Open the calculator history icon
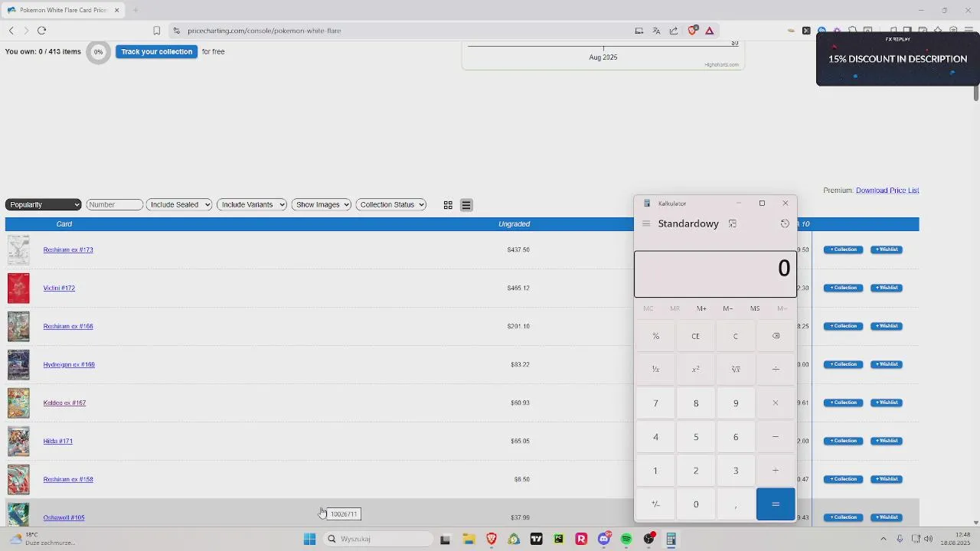Image resolution: width=980 pixels, height=551 pixels. click(x=785, y=223)
